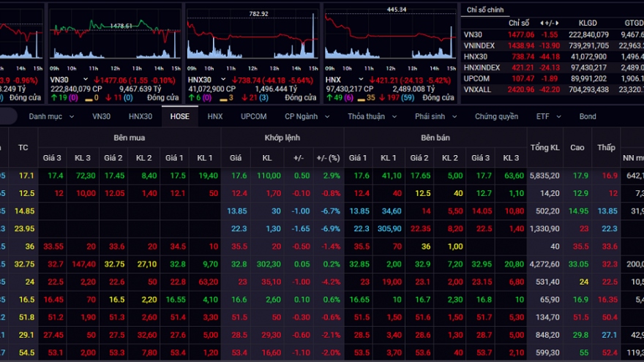Click the +/- (%) column header

[x=327, y=158]
